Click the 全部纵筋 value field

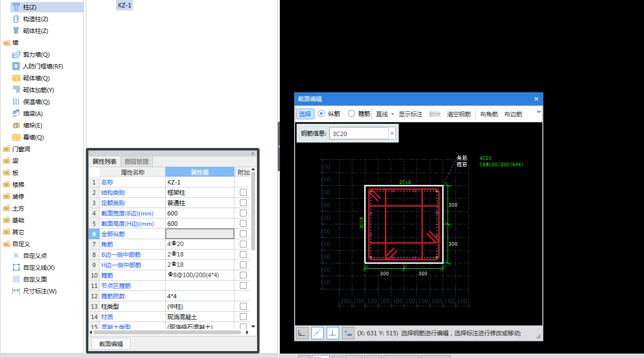click(200, 234)
